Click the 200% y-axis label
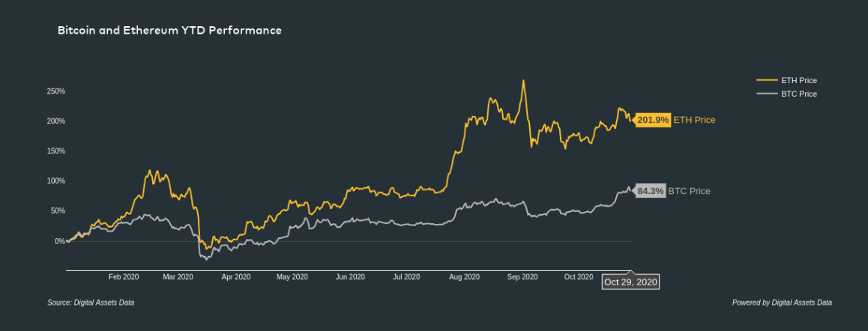 pos(56,121)
